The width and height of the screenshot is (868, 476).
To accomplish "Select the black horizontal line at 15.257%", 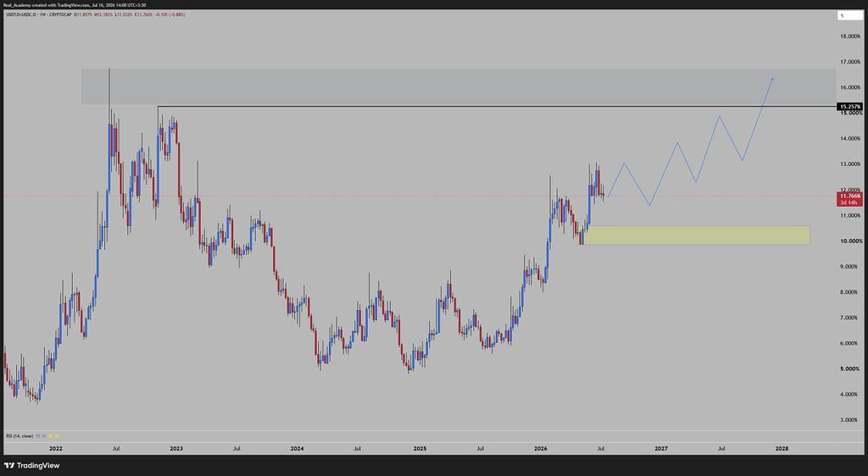I will 497,106.
